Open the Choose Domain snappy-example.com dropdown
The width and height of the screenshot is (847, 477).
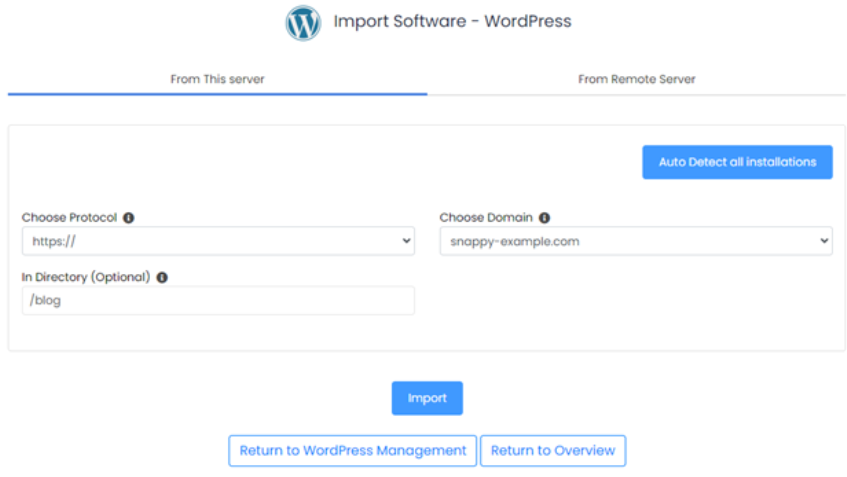pos(636,241)
